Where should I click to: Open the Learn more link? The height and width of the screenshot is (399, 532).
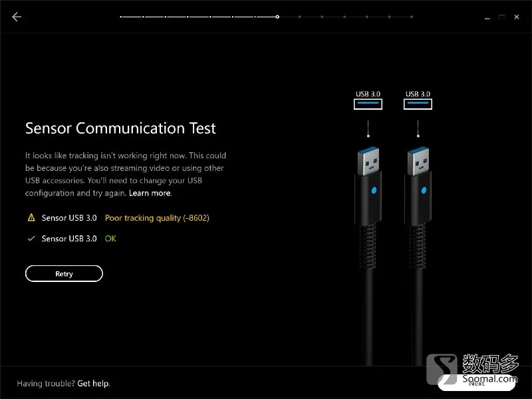click(150, 193)
